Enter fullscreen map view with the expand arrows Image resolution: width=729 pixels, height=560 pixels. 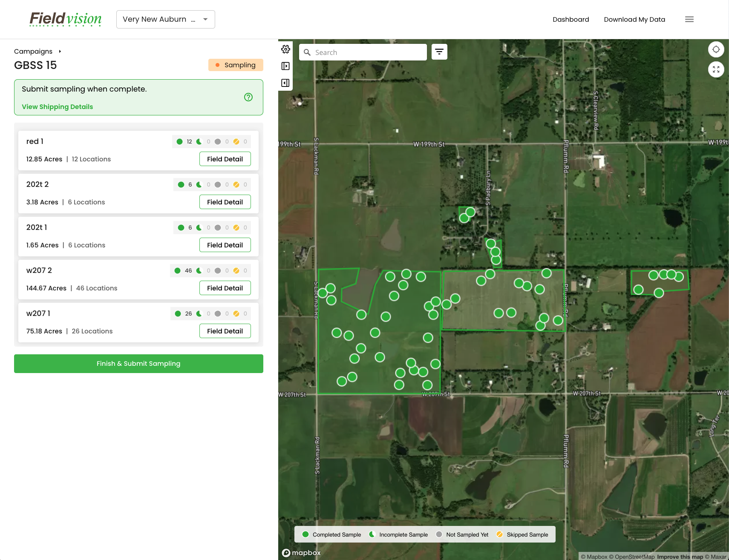pos(716,69)
